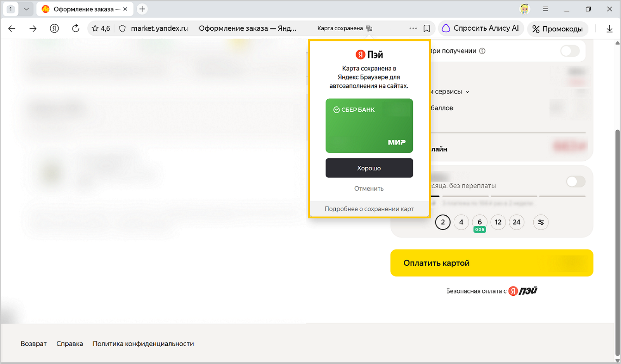Open a new tab

point(142,9)
